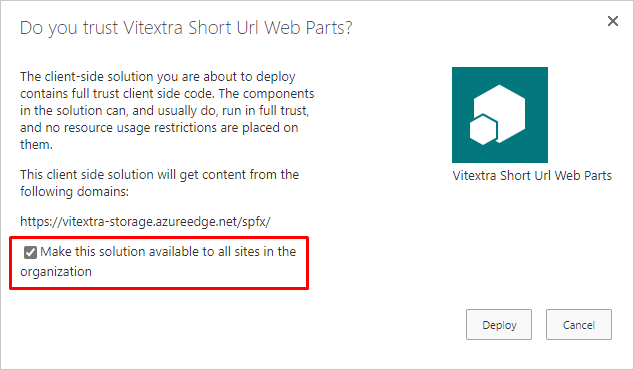Screen dimensions: 634x370
Task: Click the full trust client side code paragraph
Action: [x=167, y=110]
